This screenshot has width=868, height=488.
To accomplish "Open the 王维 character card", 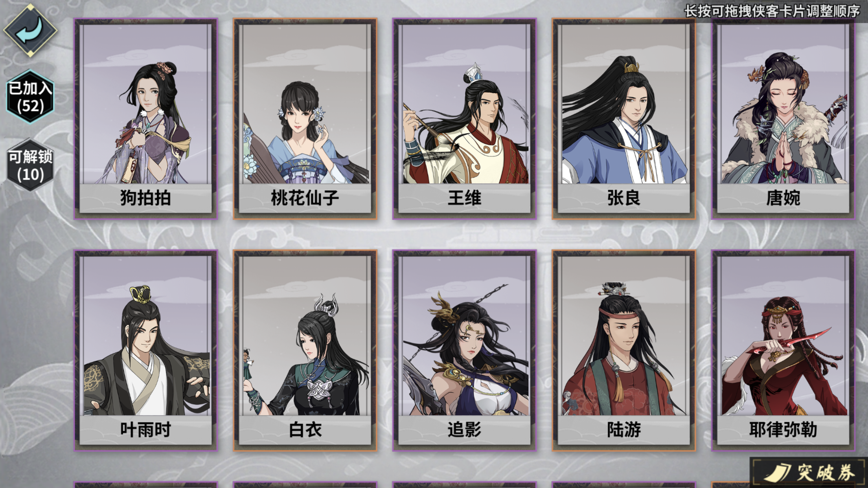I will 464,119.
